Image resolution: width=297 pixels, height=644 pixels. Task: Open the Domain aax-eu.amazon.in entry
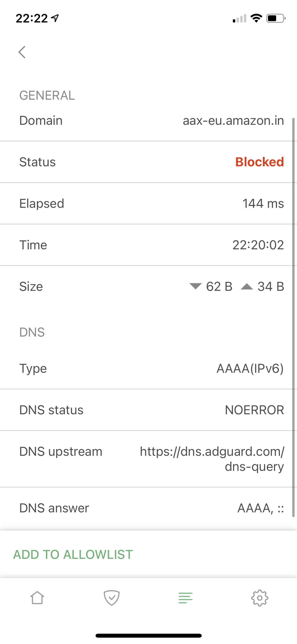pyautogui.click(x=148, y=120)
